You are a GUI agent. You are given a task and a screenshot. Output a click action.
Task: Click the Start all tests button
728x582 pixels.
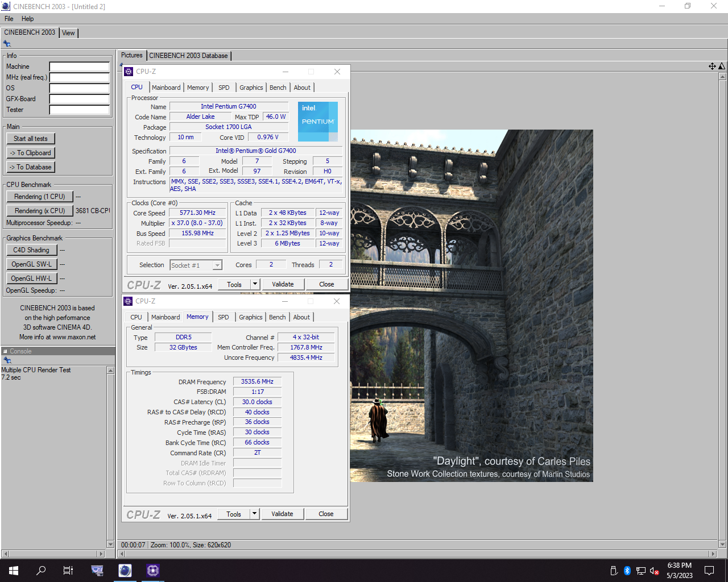[31, 139]
